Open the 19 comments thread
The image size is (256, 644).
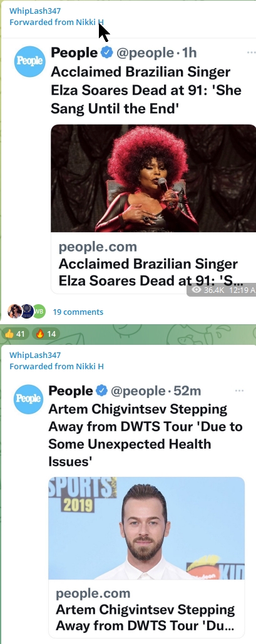point(78,312)
